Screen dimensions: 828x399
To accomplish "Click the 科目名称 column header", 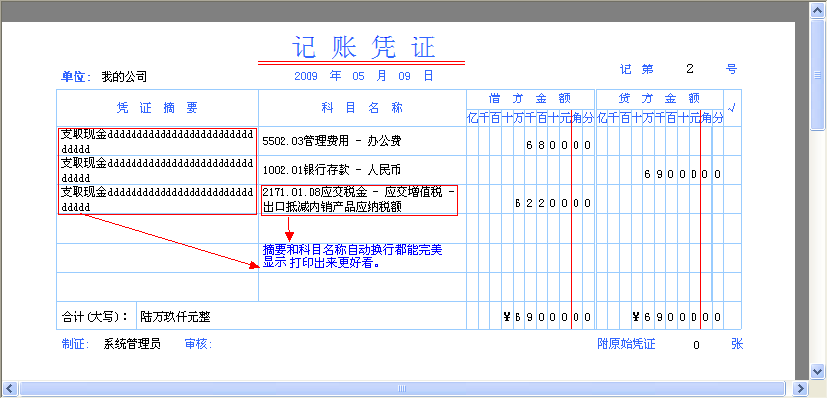I will coord(362,108).
